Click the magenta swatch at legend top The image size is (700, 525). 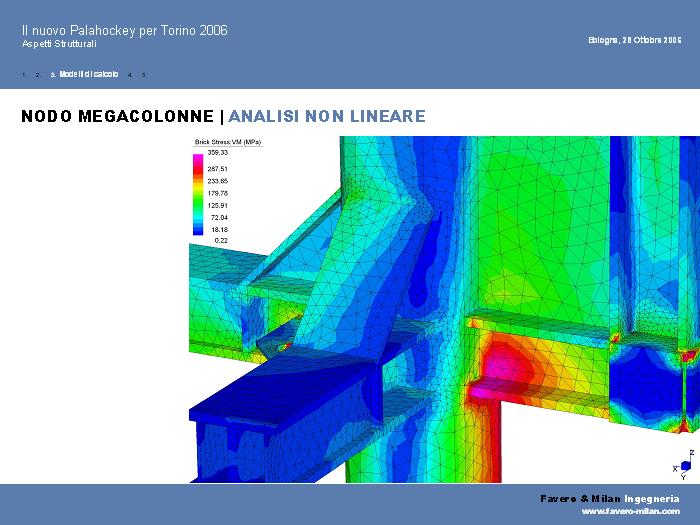(199, 159)
